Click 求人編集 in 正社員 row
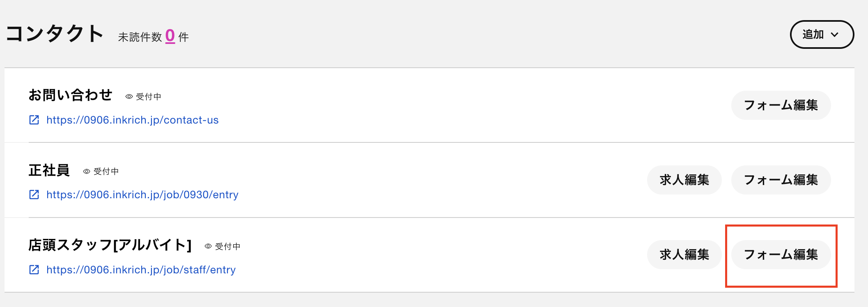Screen dimensions: 868x307 (x=684, y=180)
